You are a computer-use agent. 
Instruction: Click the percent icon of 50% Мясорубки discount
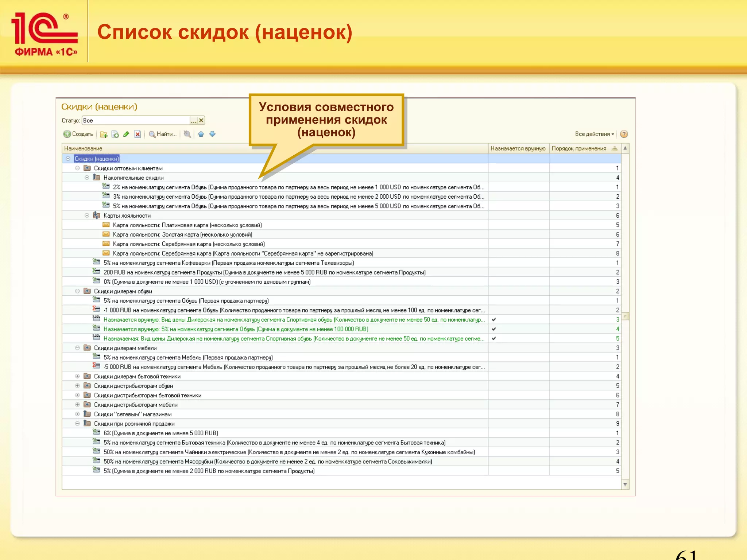click(x=96, y=461)
